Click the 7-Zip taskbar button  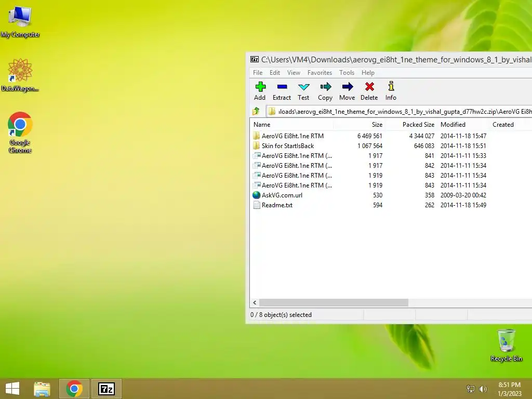point(106,389)
